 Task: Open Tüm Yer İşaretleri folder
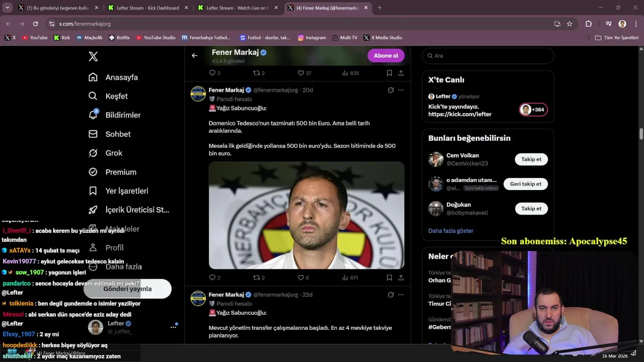pos(617,38)
